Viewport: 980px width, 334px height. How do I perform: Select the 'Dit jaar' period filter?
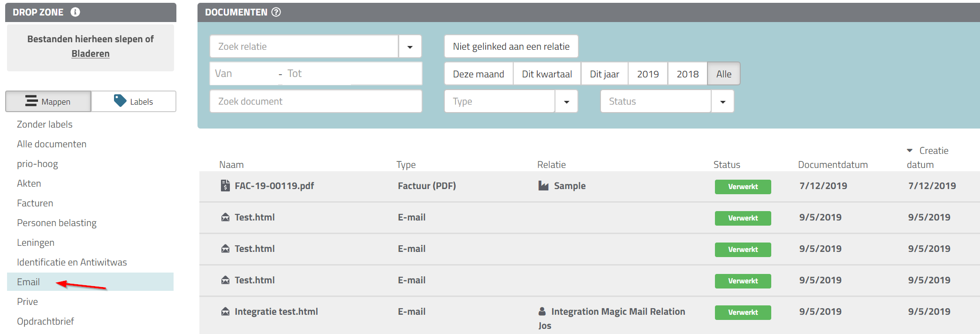click(x=604, y=74)
